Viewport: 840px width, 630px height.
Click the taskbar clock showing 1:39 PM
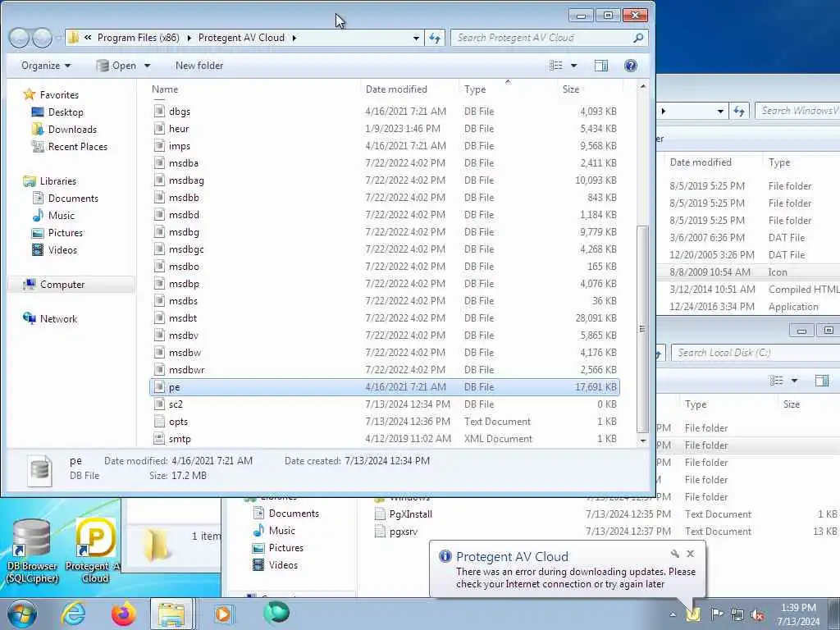pyautogui.click(x=798, y=614)
